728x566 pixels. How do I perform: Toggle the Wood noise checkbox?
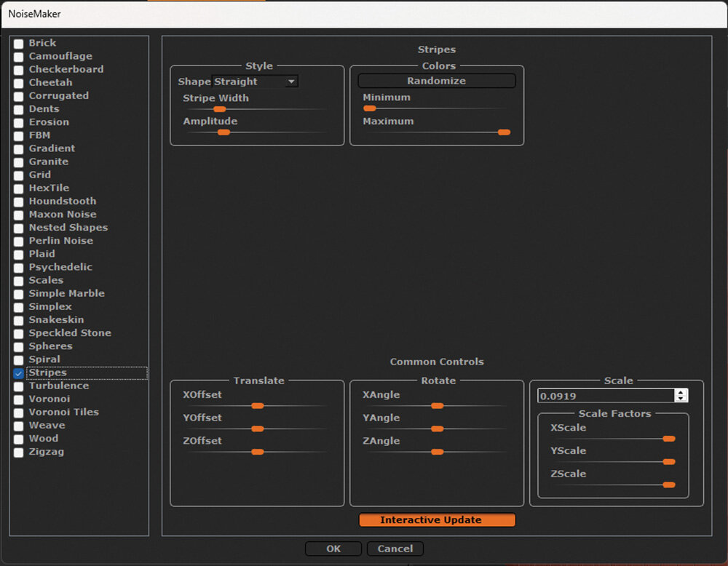[x=19, y=439]
